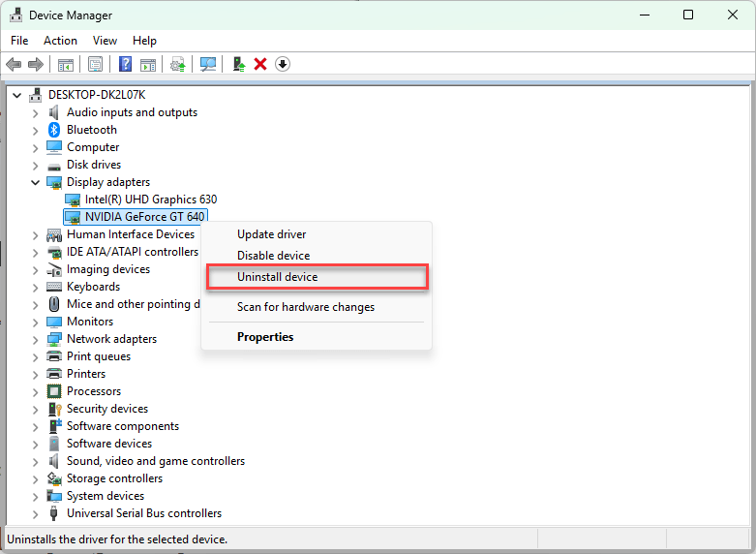Click the Properties sheet toolbar icon
The image size is (756, 554).
point(96,64)
